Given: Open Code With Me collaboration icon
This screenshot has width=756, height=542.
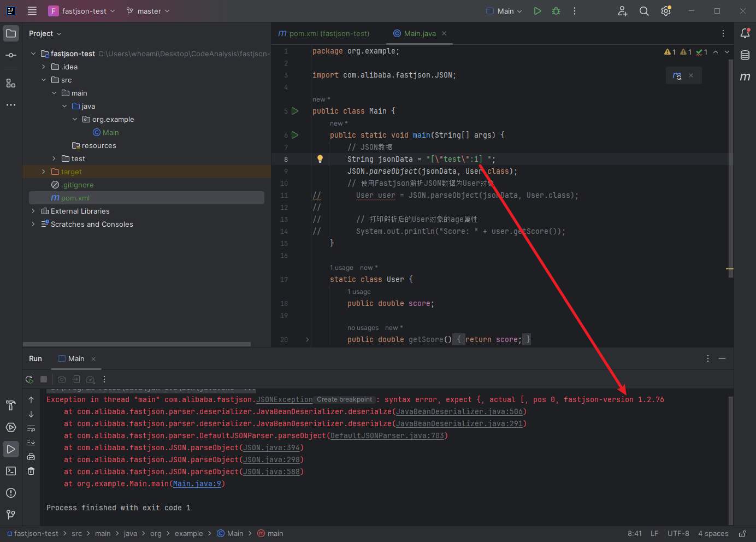Looking at the screenshot, I should [623, 11].
